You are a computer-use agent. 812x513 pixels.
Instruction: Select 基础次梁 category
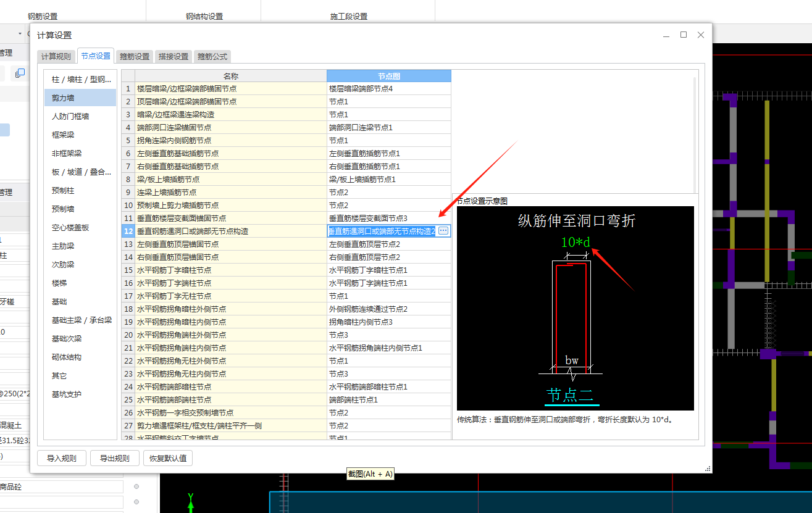tap(80, 338)
